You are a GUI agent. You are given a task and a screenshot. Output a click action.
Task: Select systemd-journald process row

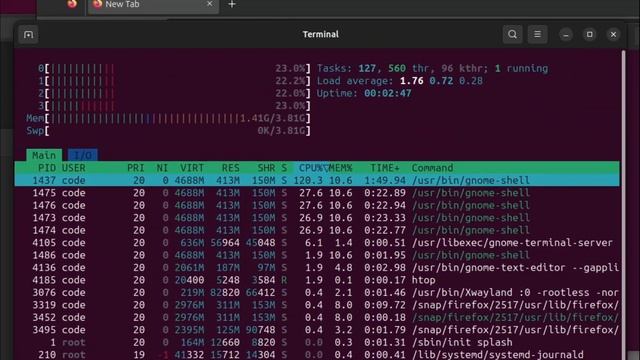pyautogui.click(x=317, y=355)
